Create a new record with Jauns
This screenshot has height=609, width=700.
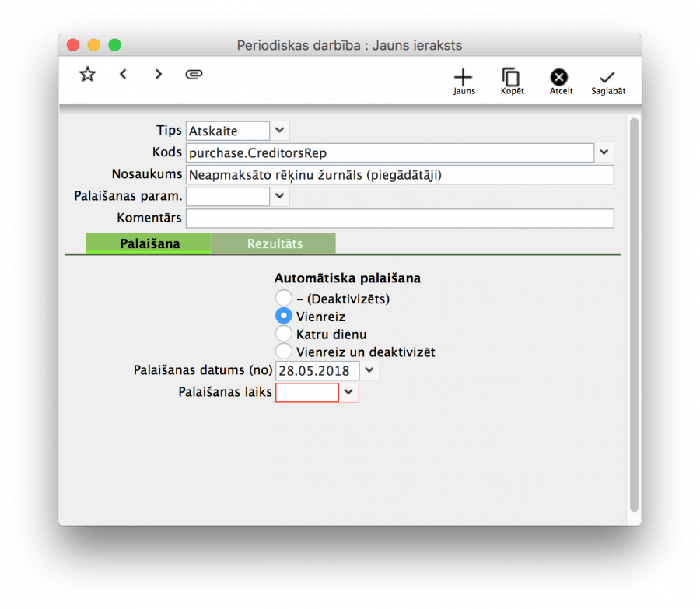tap(464, 78)
